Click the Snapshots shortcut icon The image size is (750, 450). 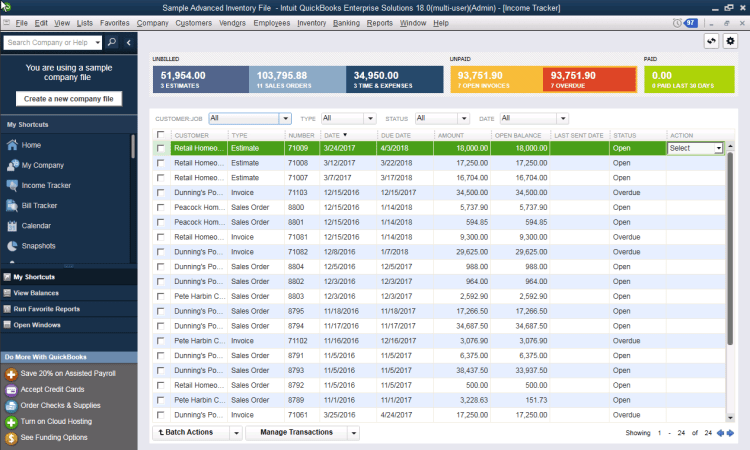tap(12, 245)
